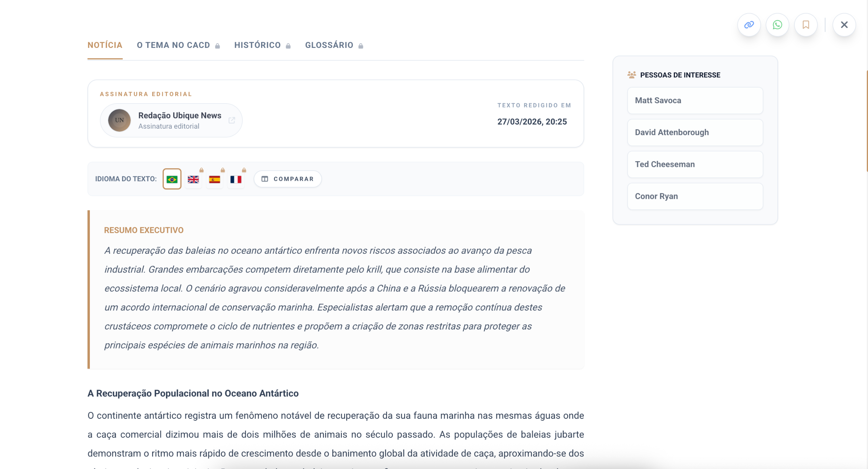Close the article panel with X
Viewport: 868px width, 469px height.
click(x=844, y=25)
